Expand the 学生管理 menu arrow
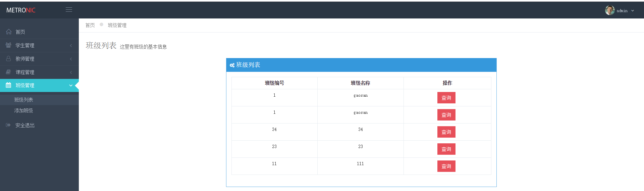Image resolution: width=644 pixels, height=191 pixels. coord(71,45)
